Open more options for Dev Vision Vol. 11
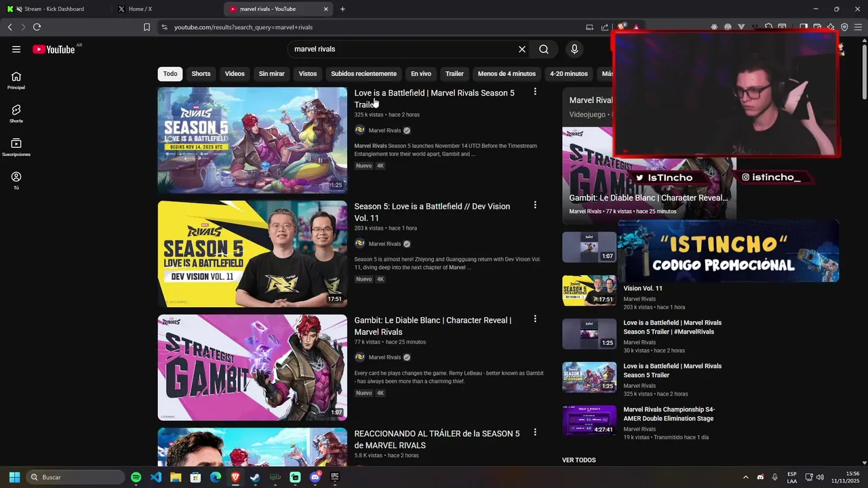The height and width of the screenshot is (488, 868). (535, 205)
